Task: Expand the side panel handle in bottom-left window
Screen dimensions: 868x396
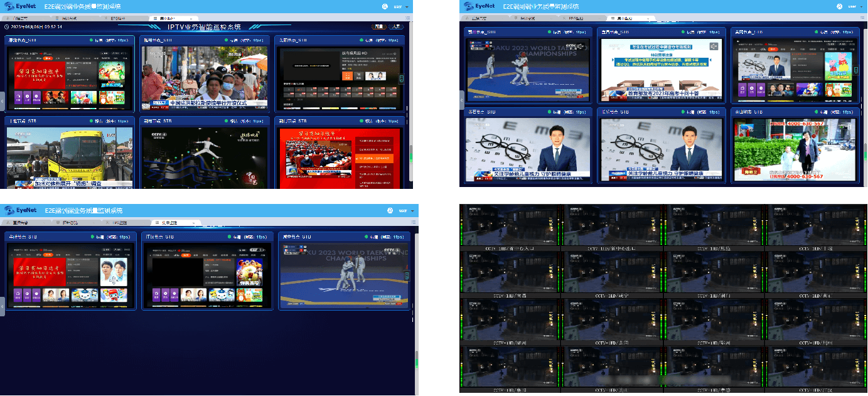Action: click(3, 306)
